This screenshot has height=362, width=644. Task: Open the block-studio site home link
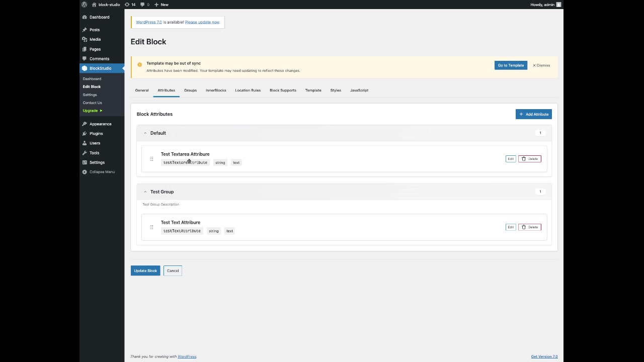(x=106, y=5)
